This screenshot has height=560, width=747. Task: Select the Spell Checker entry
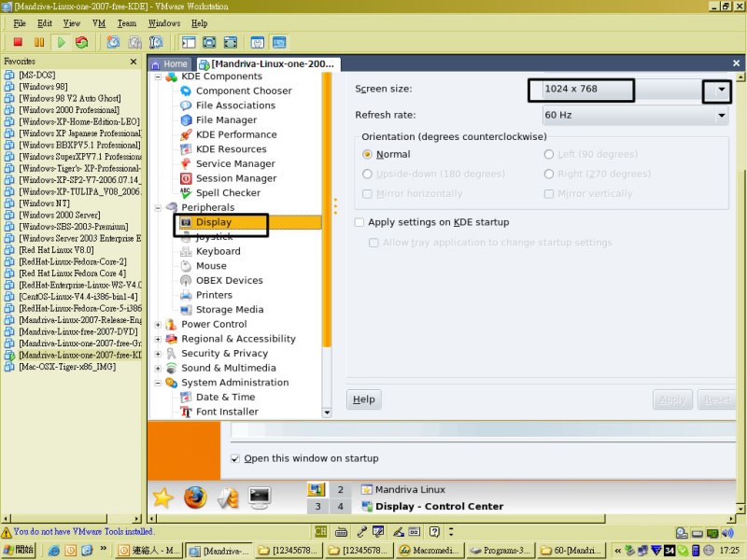(x=228, y=193)
